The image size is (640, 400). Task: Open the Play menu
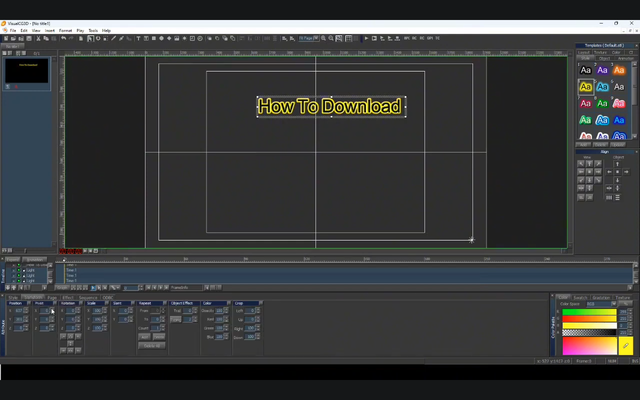point(80,31)
